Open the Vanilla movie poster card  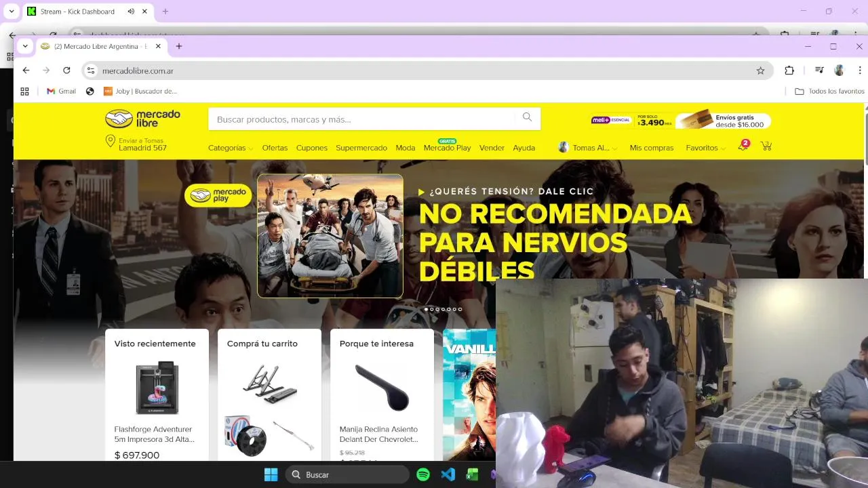tap(469, 394)
